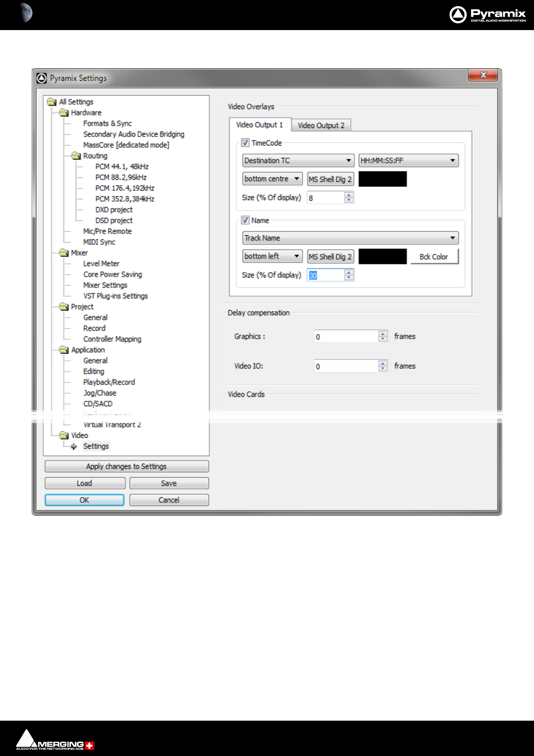Select Secondary Audio Device Bridging
The height and width of the screenshot is (756, 534).
134,134
